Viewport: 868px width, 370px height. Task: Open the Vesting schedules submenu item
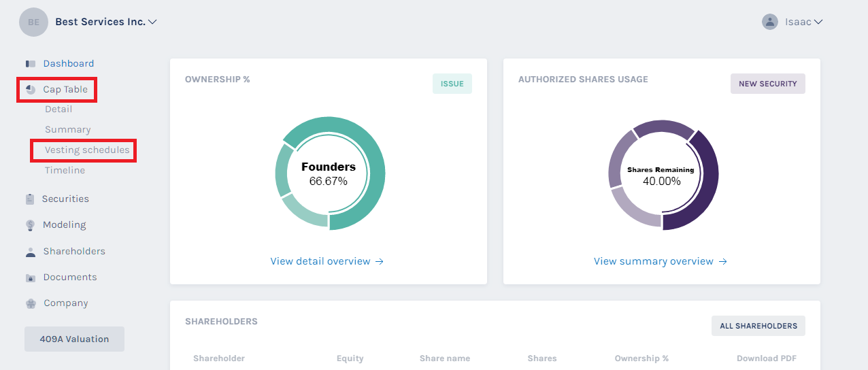pyautogui.click(x=87, y=150)
